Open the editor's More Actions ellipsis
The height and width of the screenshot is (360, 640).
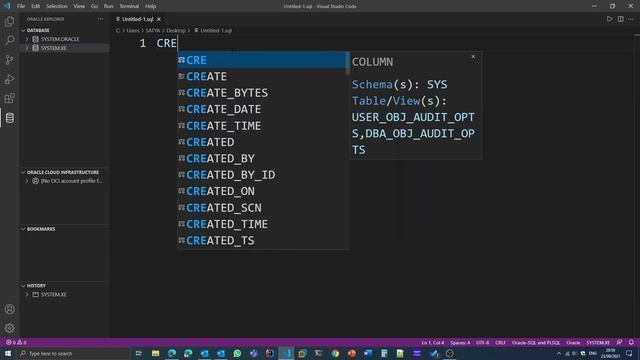point(631,19)
